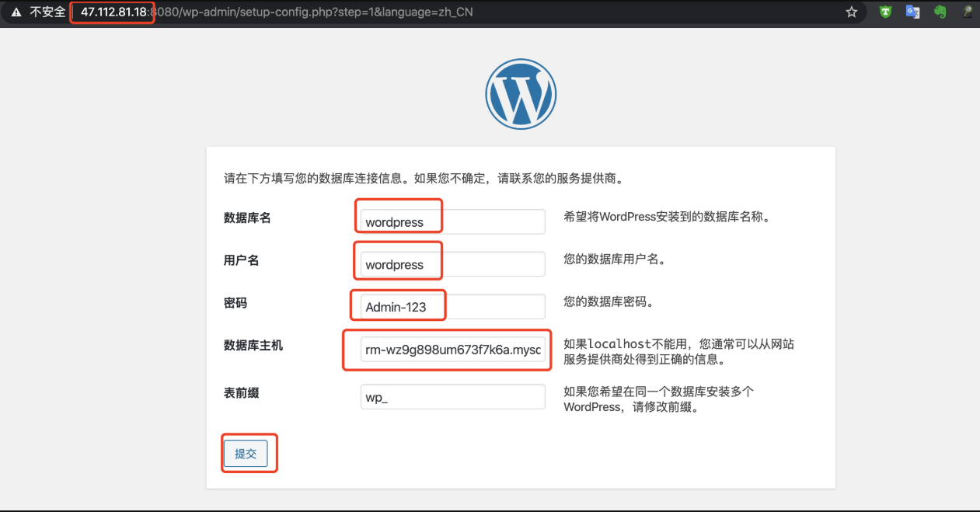Click the 不安全 label in the address bar
This screenshot has width=980, height=512.
tap(47, 12)
